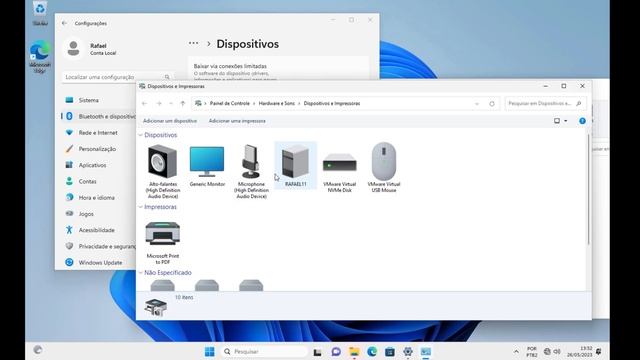
Task: Click the vertical scrollbar in devices window
Action: (588, 189)
